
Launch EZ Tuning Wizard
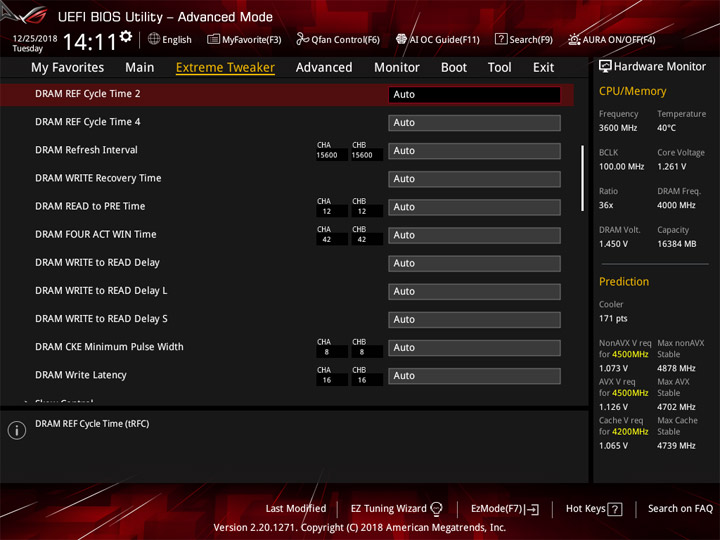(x=388, y=509)
